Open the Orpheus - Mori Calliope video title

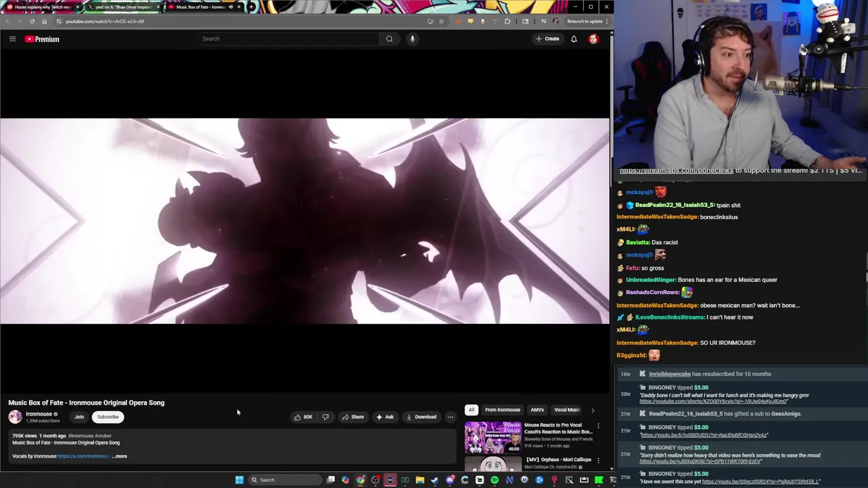558,460
